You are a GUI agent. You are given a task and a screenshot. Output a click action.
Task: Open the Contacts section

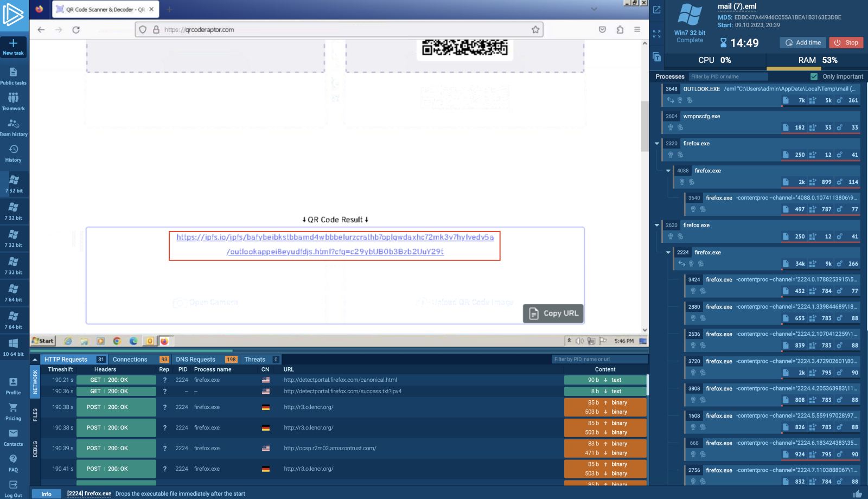click(14, 437)
